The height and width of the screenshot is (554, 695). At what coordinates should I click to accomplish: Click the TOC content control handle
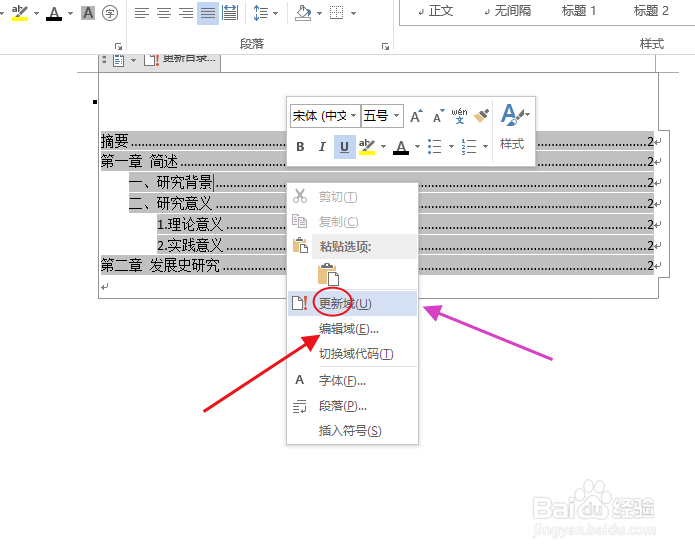[x=104, y=60]
